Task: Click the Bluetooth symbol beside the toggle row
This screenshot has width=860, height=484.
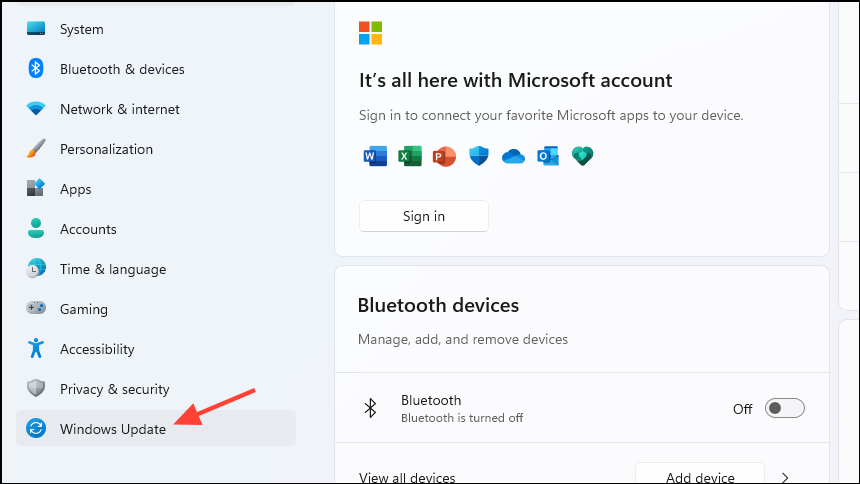Action: point(371,408)
